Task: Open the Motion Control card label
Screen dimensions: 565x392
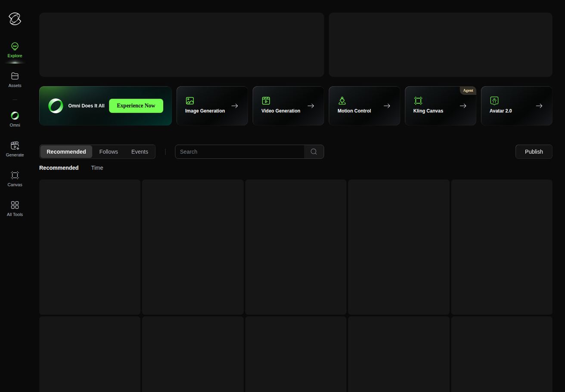Action: pos(354,111)
